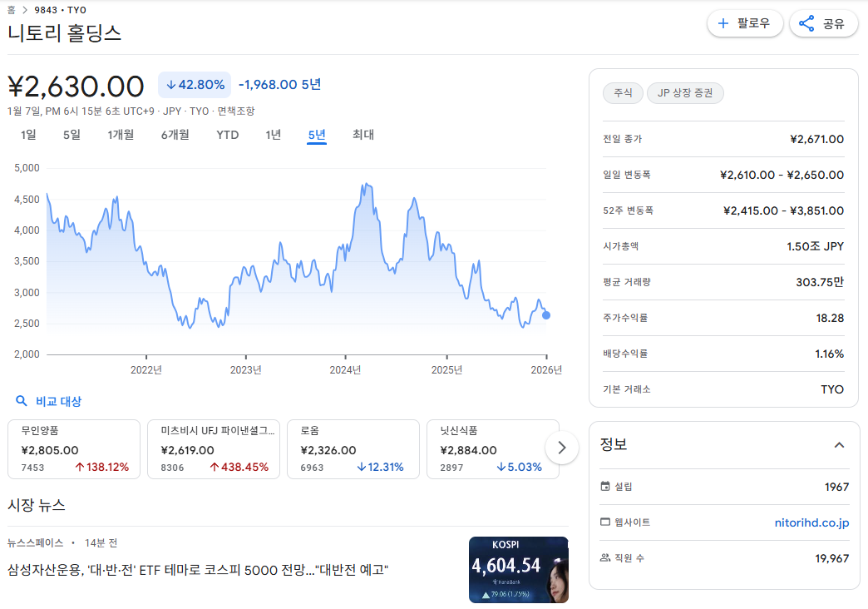The image size is (868, 609).
Task: Click the 시가총액 value 1.50조 JPY
Action: point(815,246)
